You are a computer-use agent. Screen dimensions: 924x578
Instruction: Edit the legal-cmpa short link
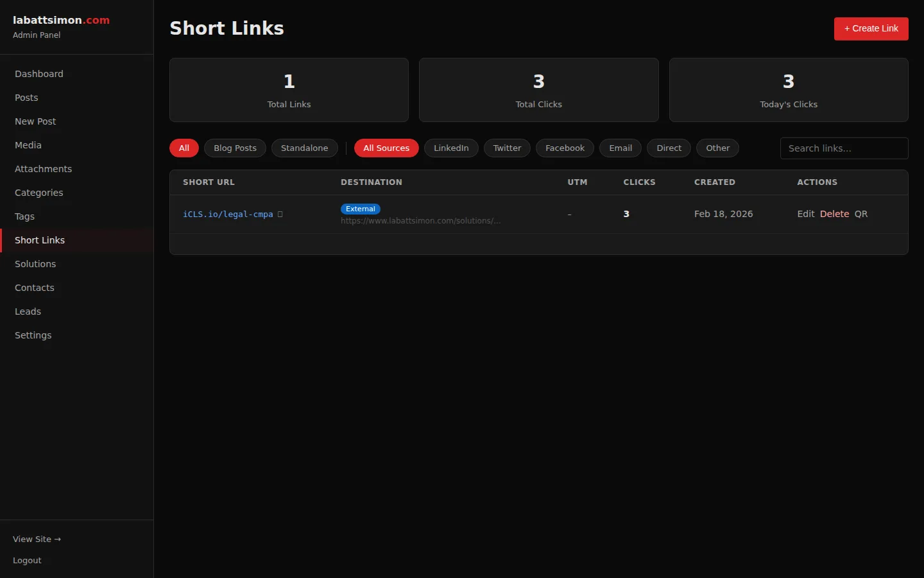click(805, 214)
